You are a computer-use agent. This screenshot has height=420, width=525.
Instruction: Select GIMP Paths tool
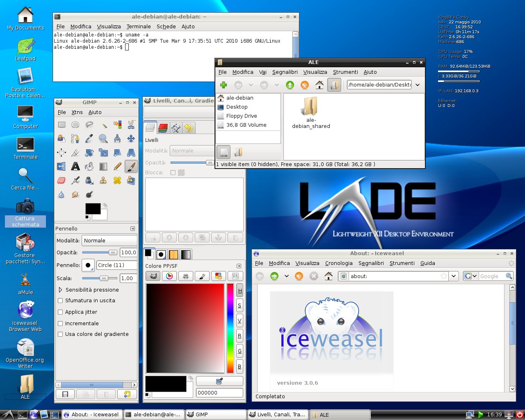pos(75,139)
